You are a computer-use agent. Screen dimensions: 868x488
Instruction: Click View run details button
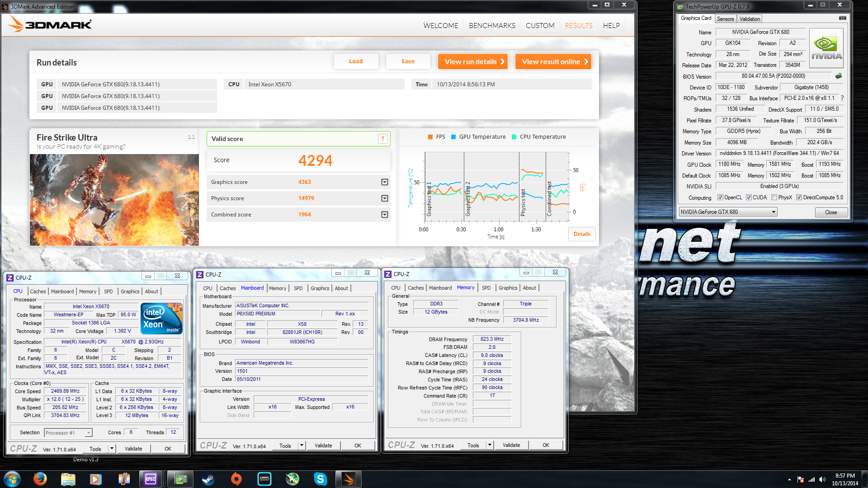(473, 62)
